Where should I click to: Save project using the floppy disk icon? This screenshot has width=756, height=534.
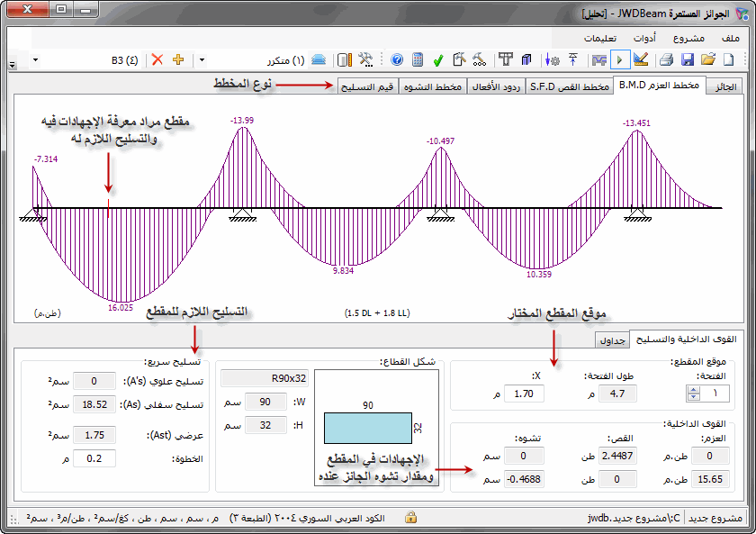[x=688, y=60]
